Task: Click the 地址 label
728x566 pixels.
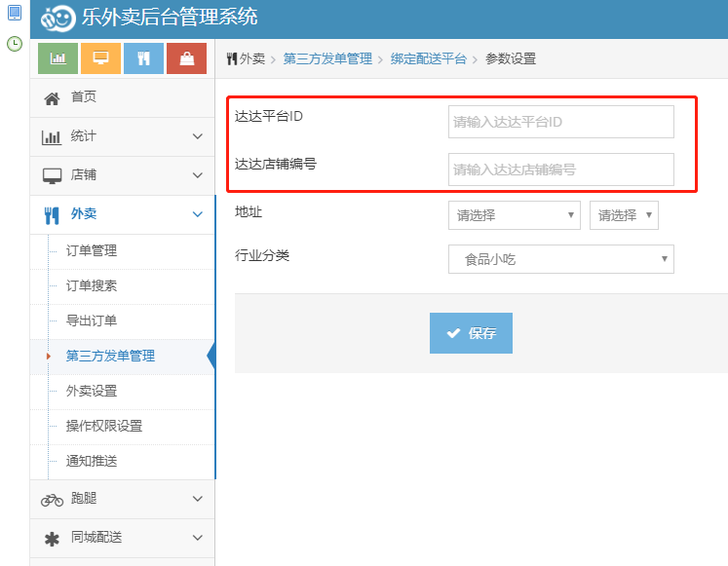Action: tap(249, 212)
